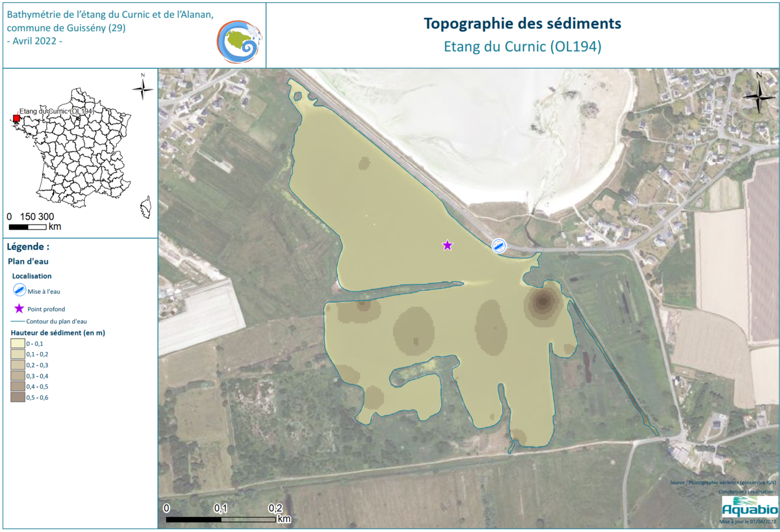Select the 0,3 - 0,4 sediment color swatch
This screenshot has height=532, width=780.
[18, 376]
